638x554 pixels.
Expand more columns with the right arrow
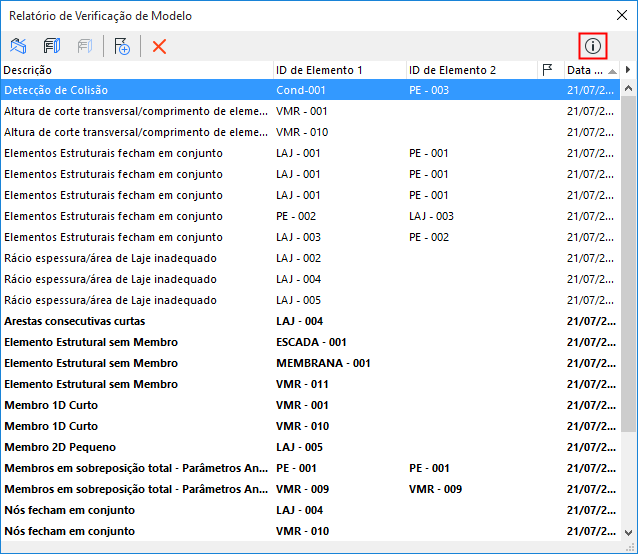[x=628, y=70]
